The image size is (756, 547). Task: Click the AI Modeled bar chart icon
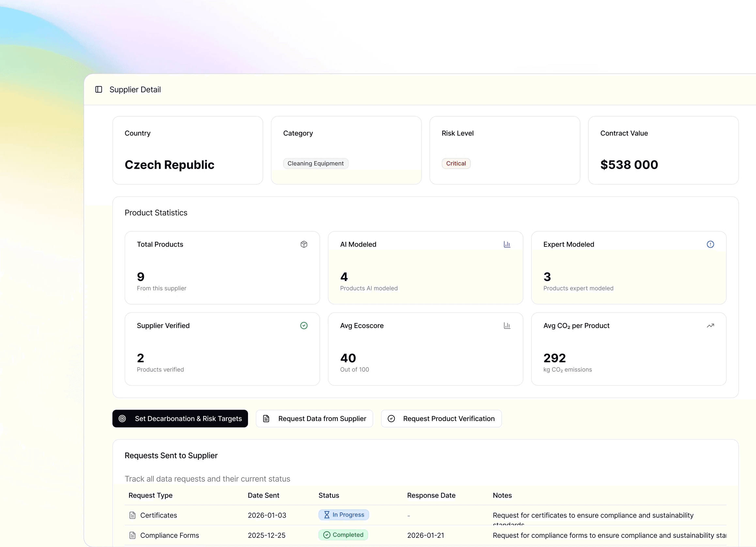pos(507,244)
